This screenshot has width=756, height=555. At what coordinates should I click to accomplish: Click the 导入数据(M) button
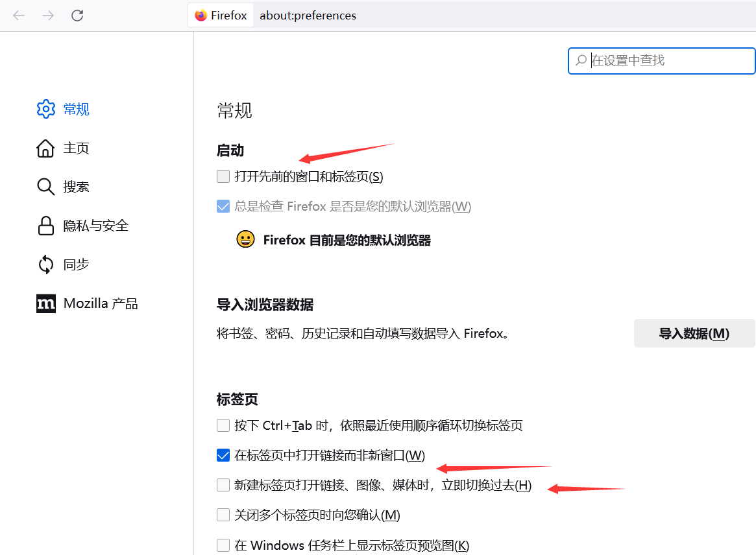pos(694,333)
